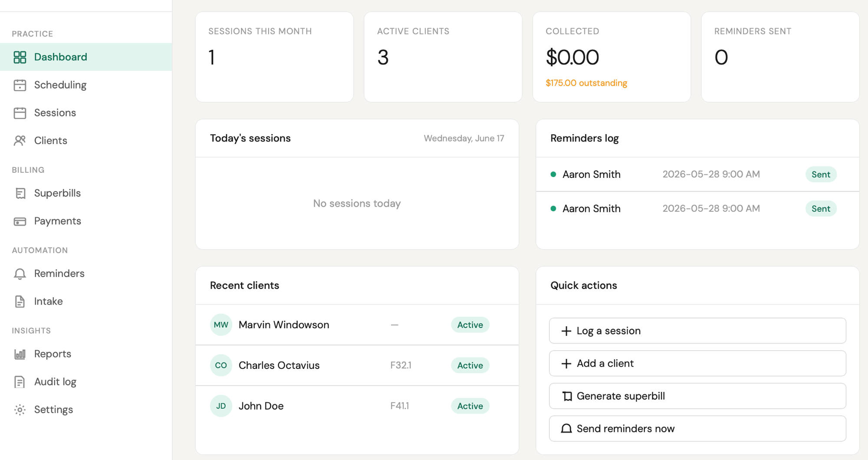Click the Scheduling calendar icon
The height and width of the screenshot is (460, 868).
click(x=20, y=85)
